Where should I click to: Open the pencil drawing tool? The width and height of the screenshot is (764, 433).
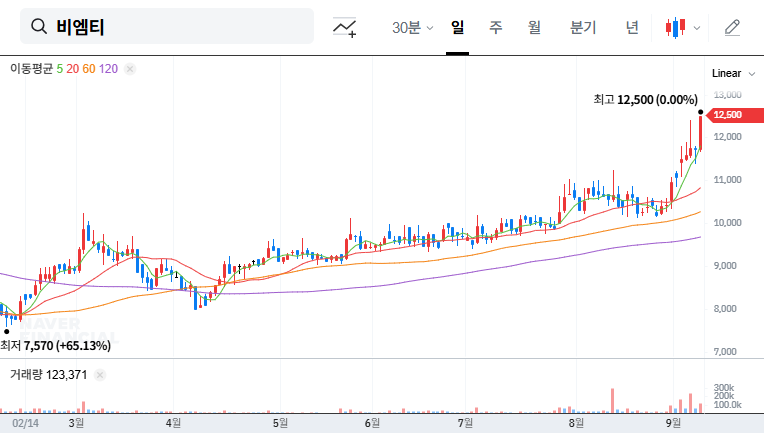(x=733, y=27)
